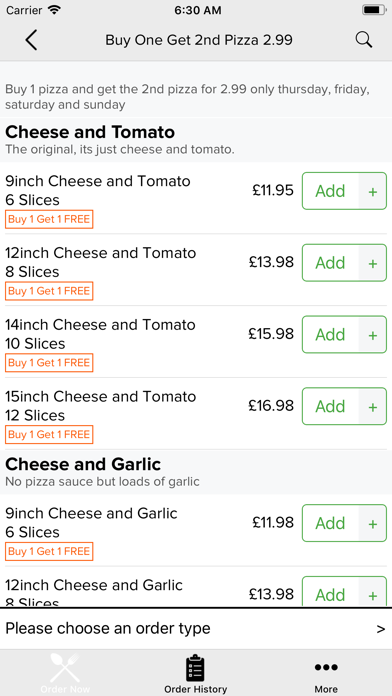Image resolution: width=392 pixels, height=696 pixels.
Task: Open the search magnifier icon
Action: (364, 40)
